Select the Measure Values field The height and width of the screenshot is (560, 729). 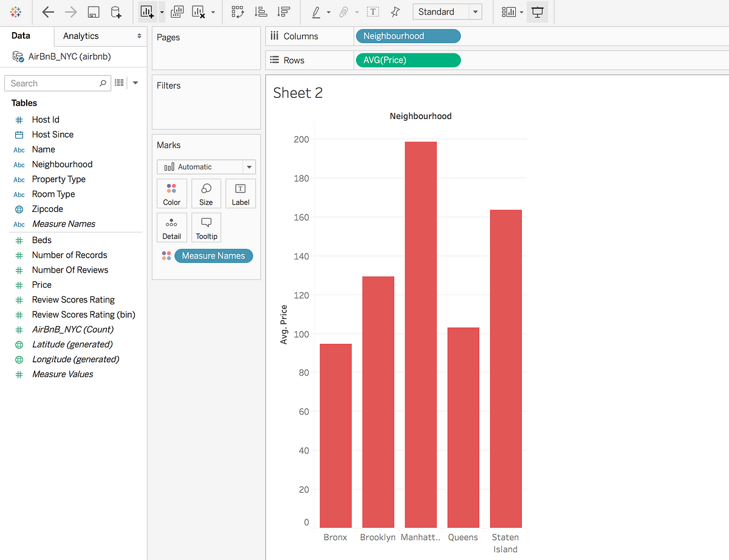coord(63,374)
